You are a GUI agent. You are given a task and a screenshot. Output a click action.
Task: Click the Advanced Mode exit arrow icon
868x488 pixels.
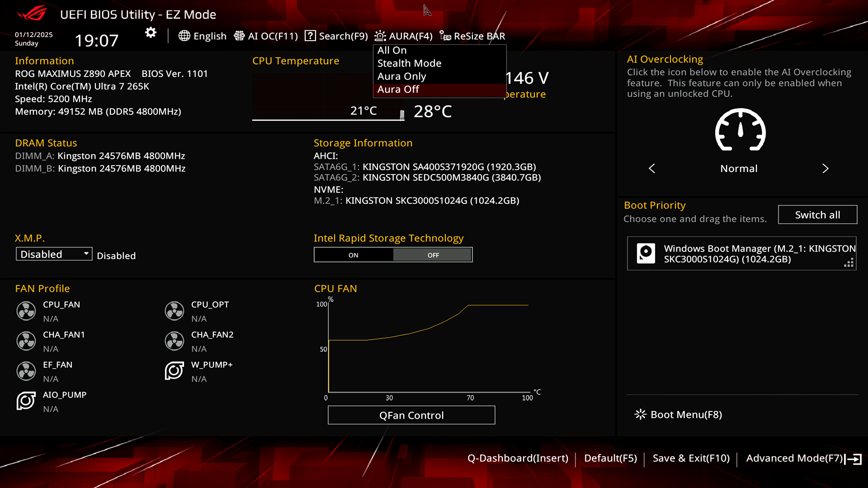853,459
